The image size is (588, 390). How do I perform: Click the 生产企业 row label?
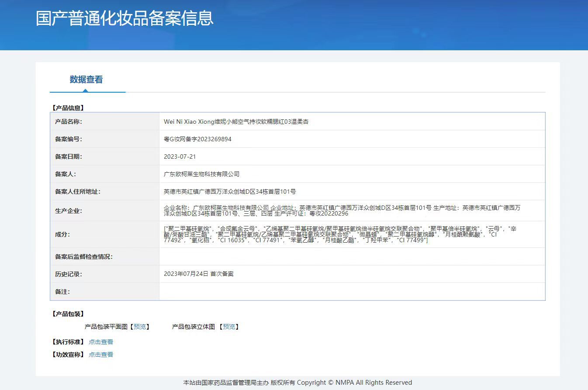coord(69,211)
